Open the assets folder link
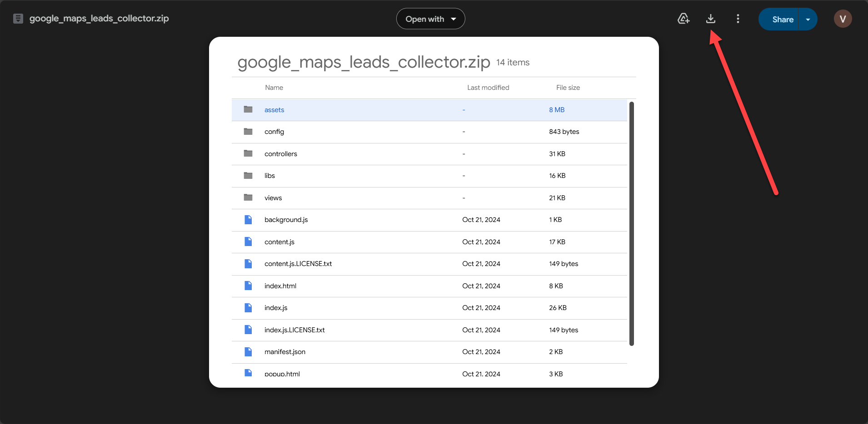This screenshot has height=424, width=868. click(x=274, y=109)
